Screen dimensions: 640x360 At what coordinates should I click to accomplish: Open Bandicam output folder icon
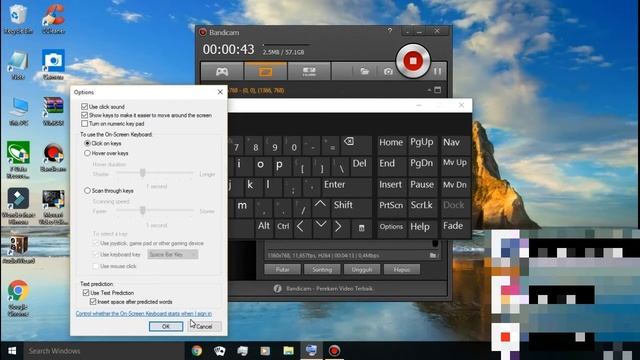(364, 71)
